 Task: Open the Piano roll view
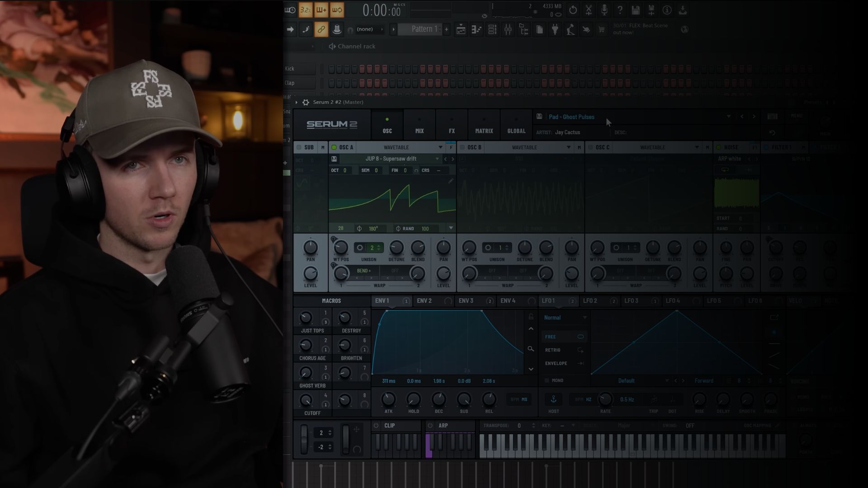coord(476,30)
